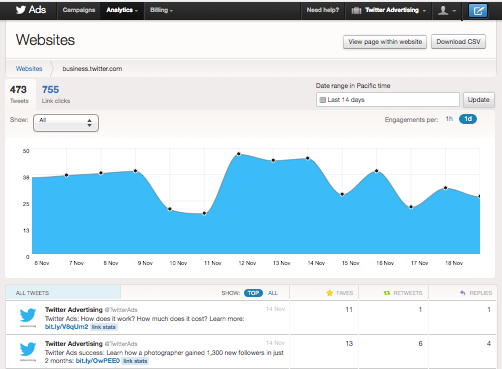The height and width of the screenshot is (369, 502).
Task: Show TOP tweets only
Action: [x=253, y=293]
